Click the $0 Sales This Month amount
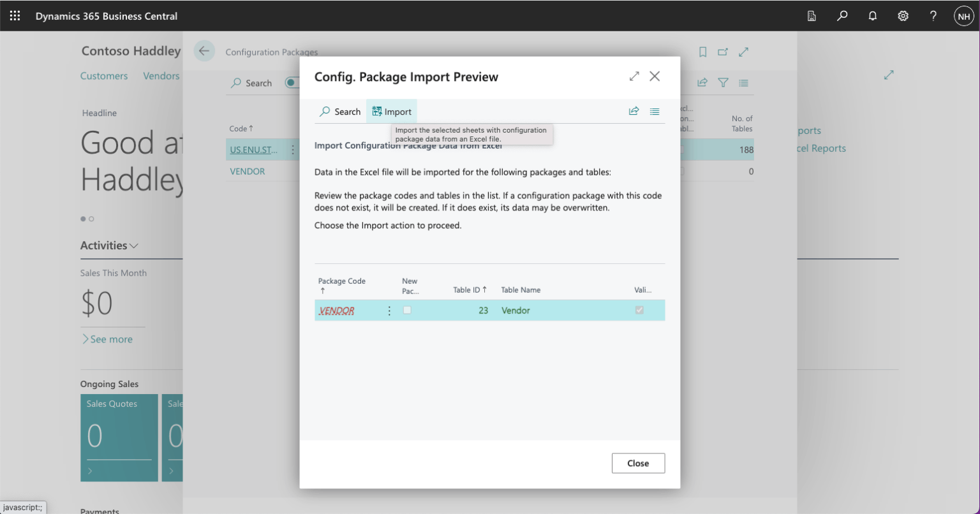Viewport: 980px width, 514px height. [96, 303]
